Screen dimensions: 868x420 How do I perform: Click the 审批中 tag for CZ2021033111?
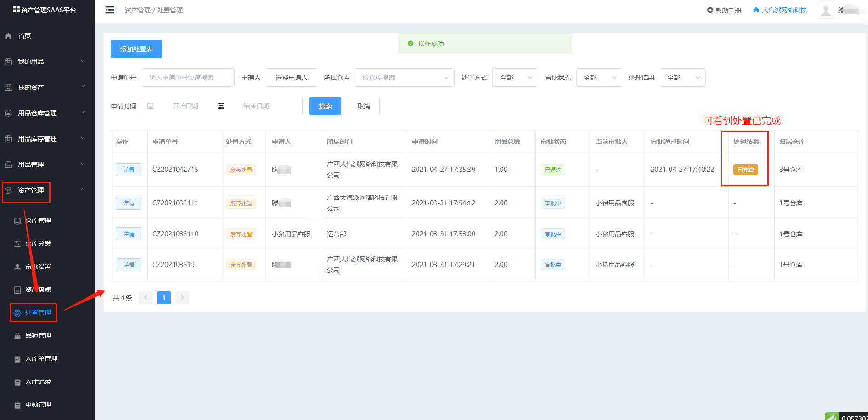(553, 203)
